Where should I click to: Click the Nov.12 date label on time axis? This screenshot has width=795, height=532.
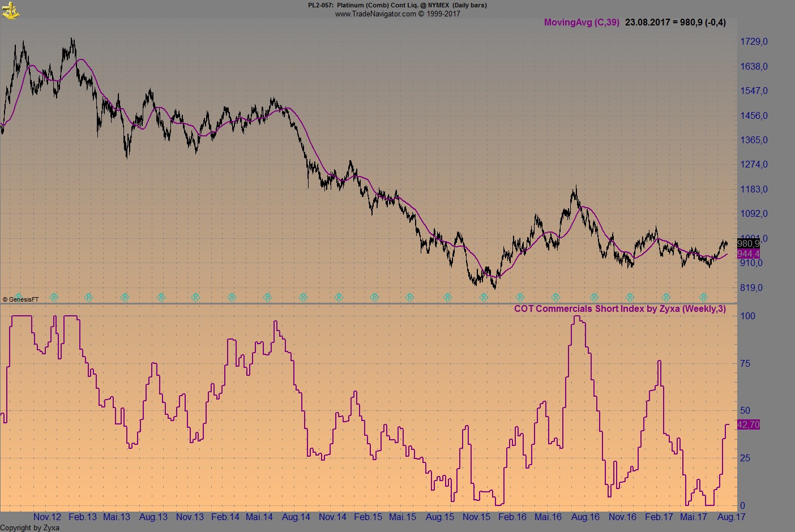[47, 517]
